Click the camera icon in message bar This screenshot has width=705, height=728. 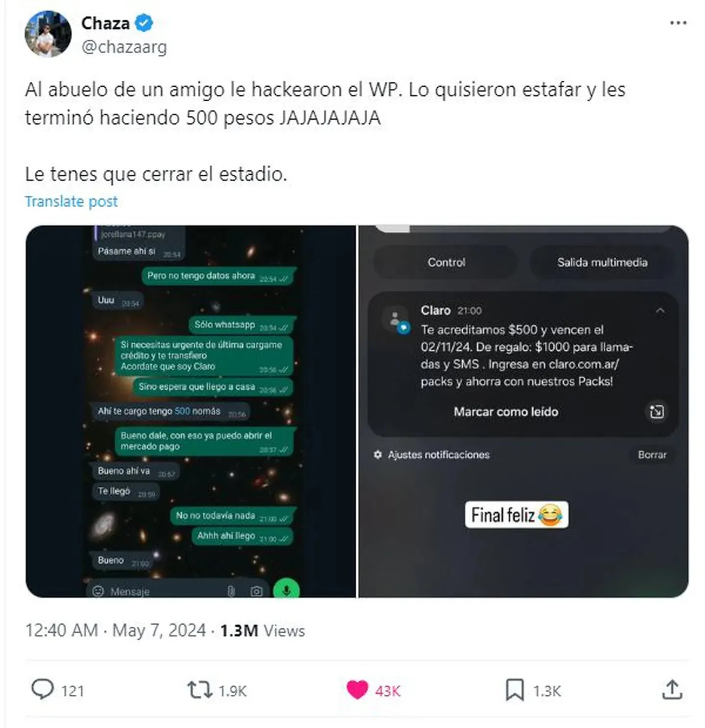coord(256,591)
